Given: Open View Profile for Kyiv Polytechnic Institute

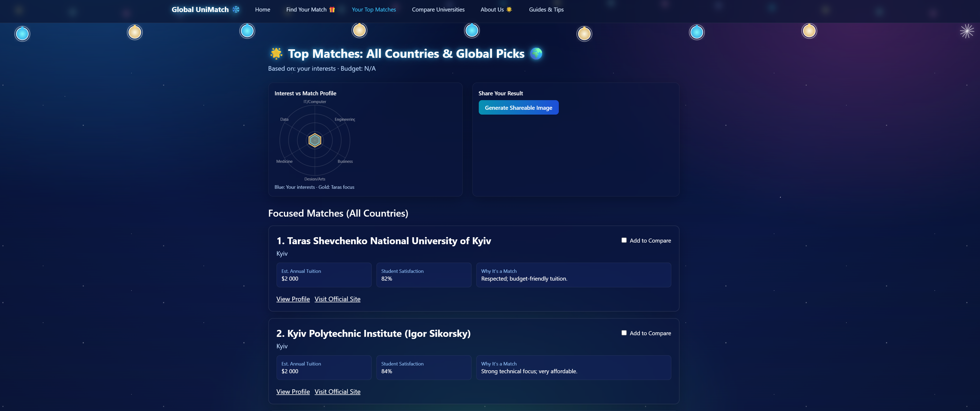Looking at the screenshot, I should (293, 392).
